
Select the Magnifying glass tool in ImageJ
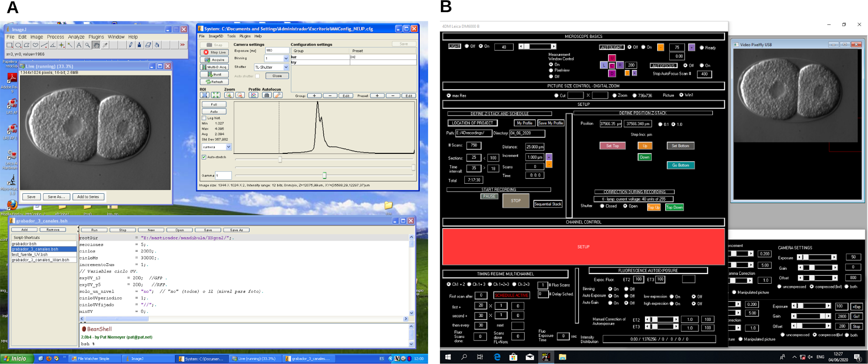click(87, 45)
